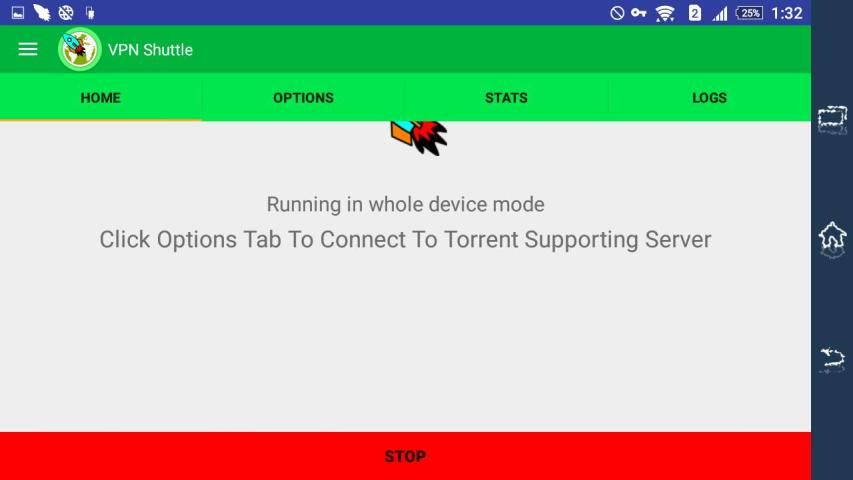Tap the battery 25% indicator

(x=750, y=13)
